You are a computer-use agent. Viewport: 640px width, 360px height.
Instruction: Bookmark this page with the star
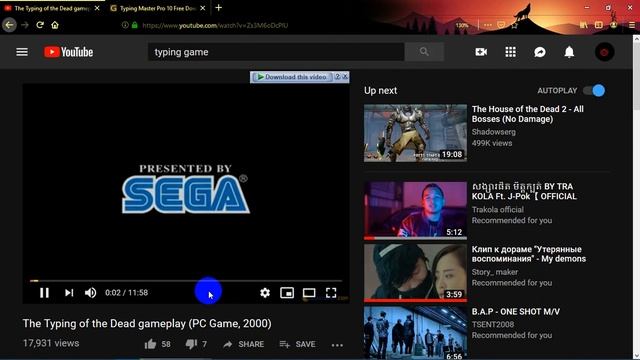click(x=514, y=25)
